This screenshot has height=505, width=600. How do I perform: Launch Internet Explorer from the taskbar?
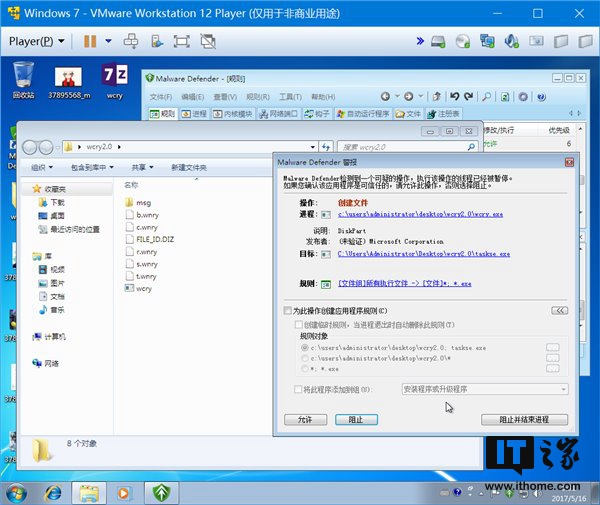[x=54, y=492]
